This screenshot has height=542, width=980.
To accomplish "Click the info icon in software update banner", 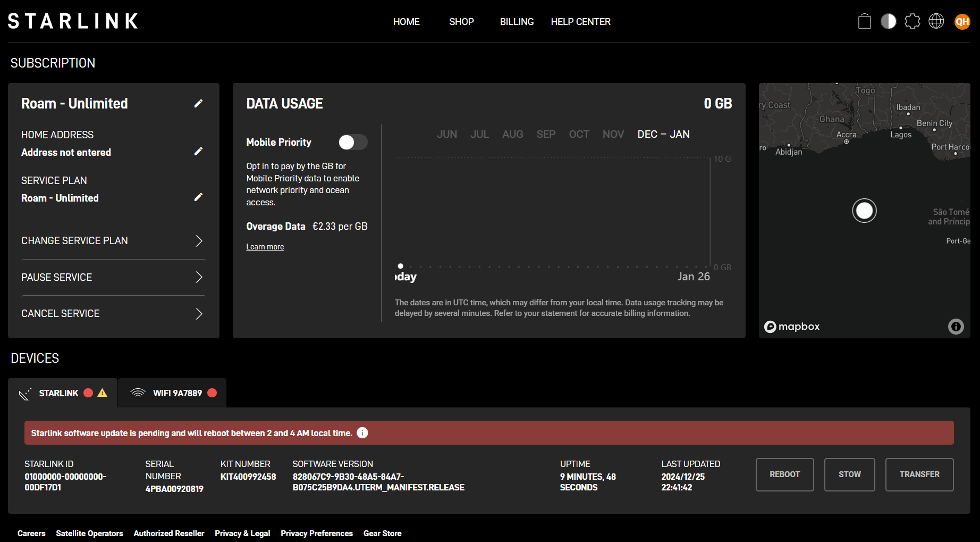I will click(x=362, y=433).
